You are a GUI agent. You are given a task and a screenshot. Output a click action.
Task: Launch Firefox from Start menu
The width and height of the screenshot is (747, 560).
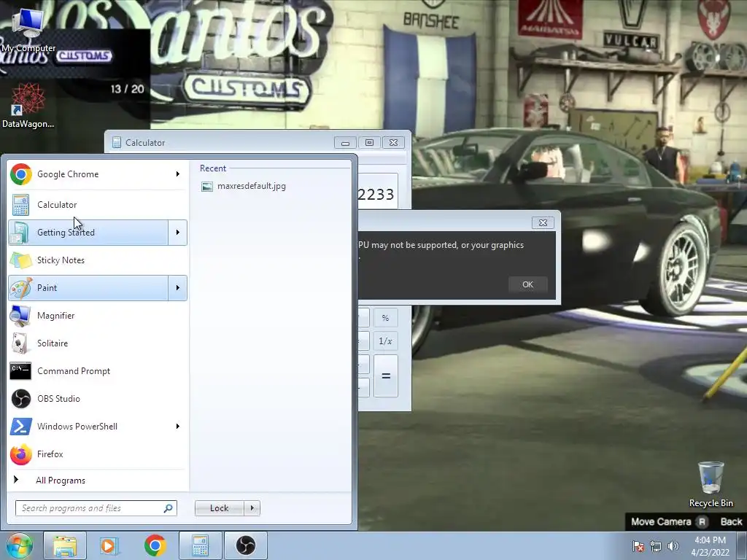click(98, 454)
